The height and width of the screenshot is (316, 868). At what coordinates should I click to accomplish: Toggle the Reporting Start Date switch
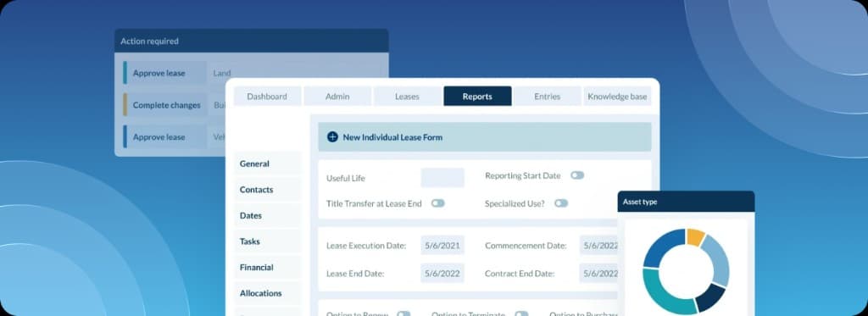pos(577,175)
